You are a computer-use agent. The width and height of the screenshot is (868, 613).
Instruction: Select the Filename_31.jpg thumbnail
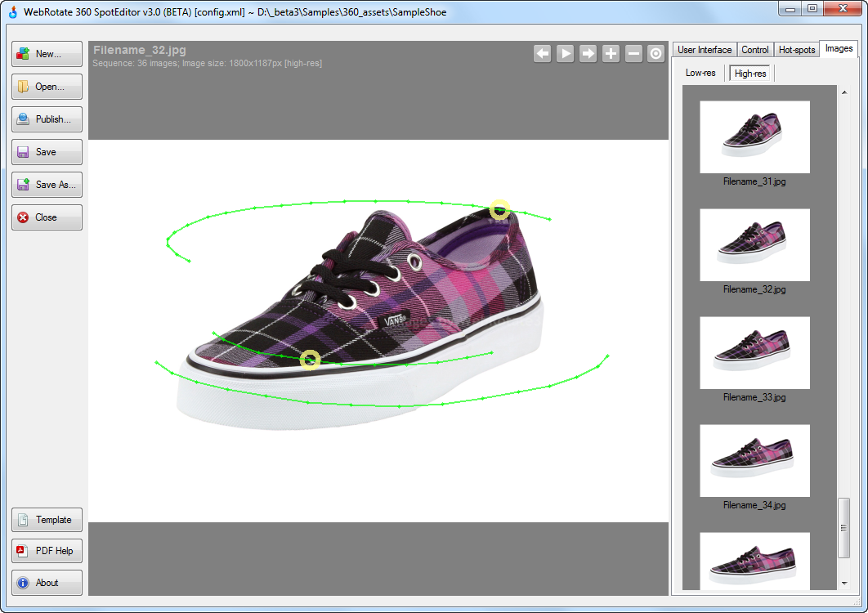coord(754,136)
